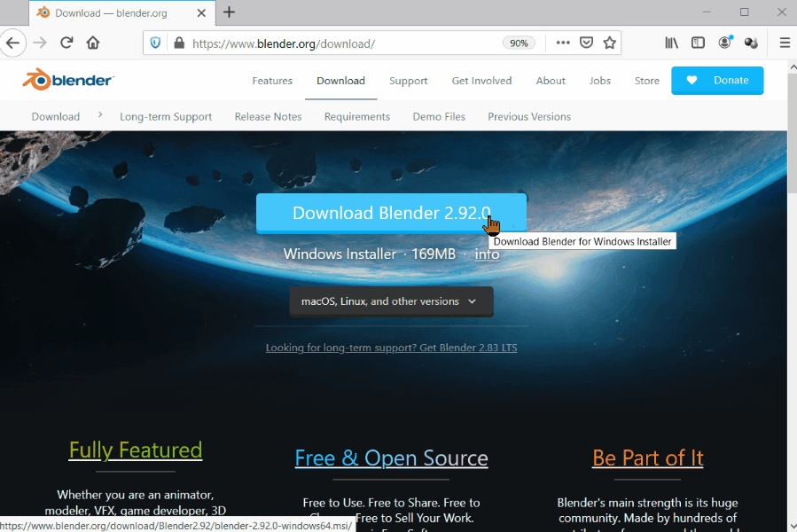
Task: Open Requirements sub-page
Action: [x=357, y=116]
